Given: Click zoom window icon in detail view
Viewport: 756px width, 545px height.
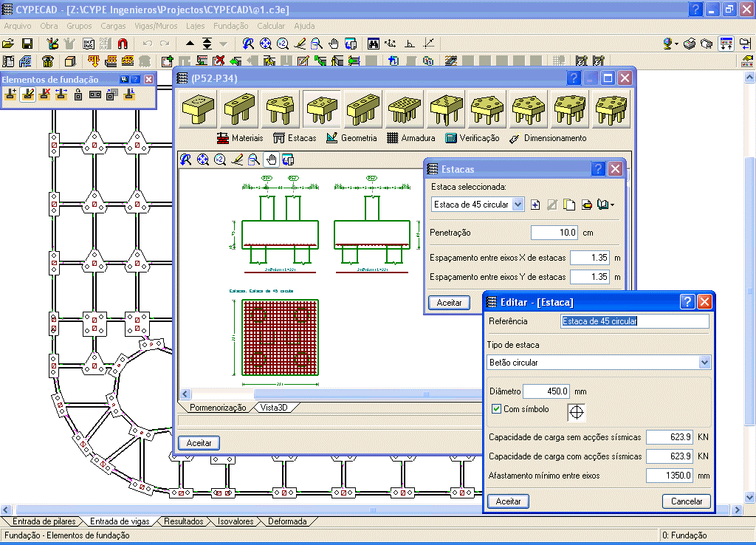Looking at the screenshot, I should [254, 160].
